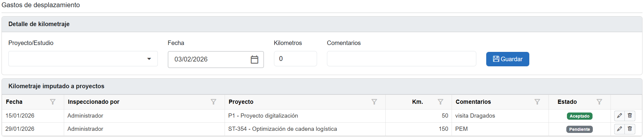Filter the Km. column

[440, 102]
